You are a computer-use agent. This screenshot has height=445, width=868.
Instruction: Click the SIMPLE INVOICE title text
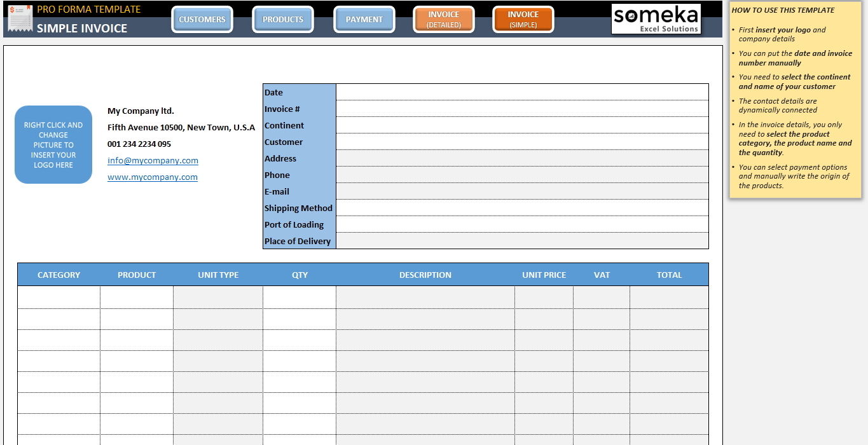point(82,28)
